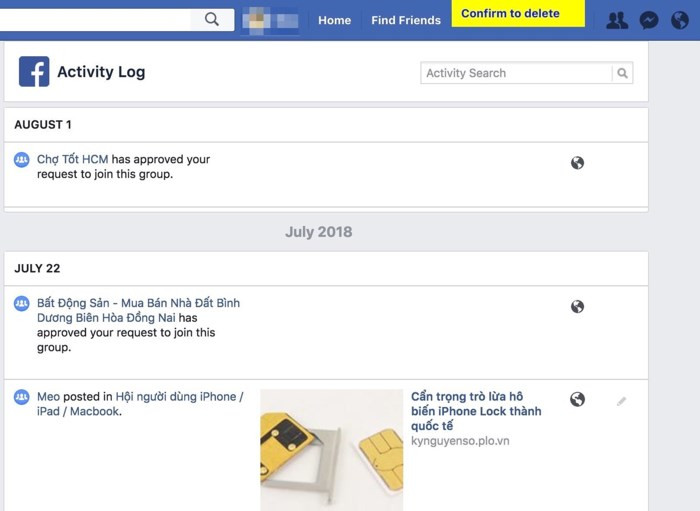The image size is (700, 511).
Task: Open the Chợ Tốt HCM group link
Action: (x=72, y=159)
